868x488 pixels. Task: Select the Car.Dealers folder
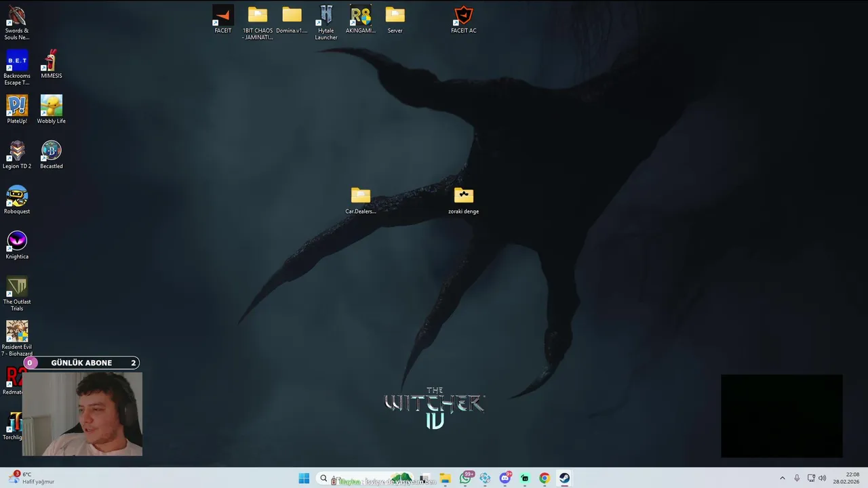pyautogui.click(x=361, y=201)
